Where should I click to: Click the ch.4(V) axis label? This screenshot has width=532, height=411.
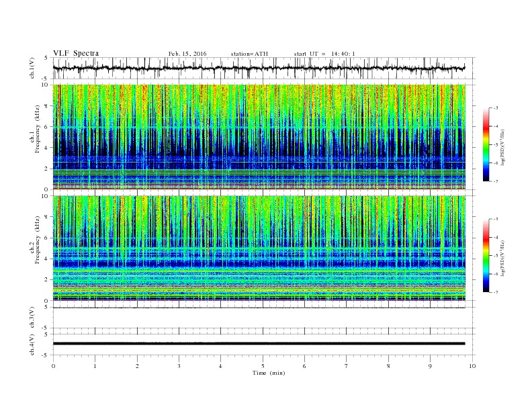pos(32,345)
